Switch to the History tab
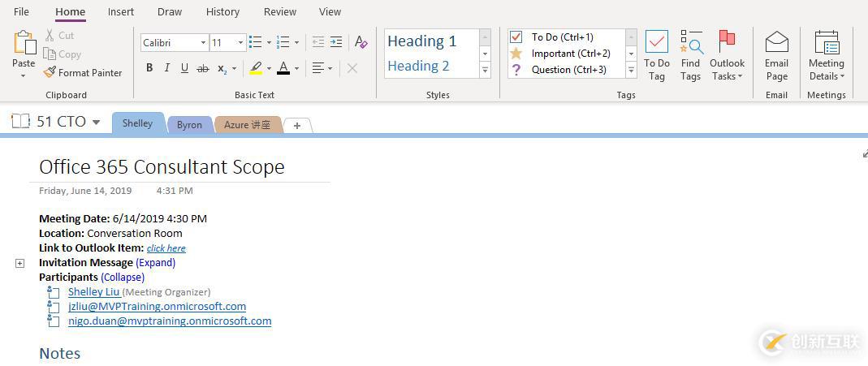The width and height of the screenshot is (868, 366). point(222,11)
